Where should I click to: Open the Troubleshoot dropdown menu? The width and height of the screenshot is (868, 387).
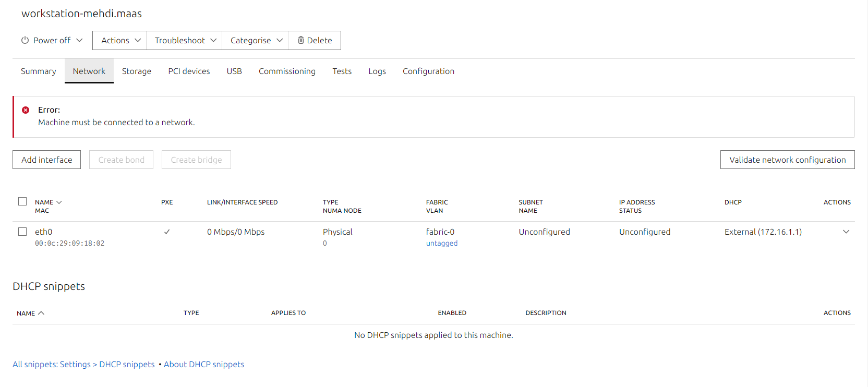click(184, 40)
